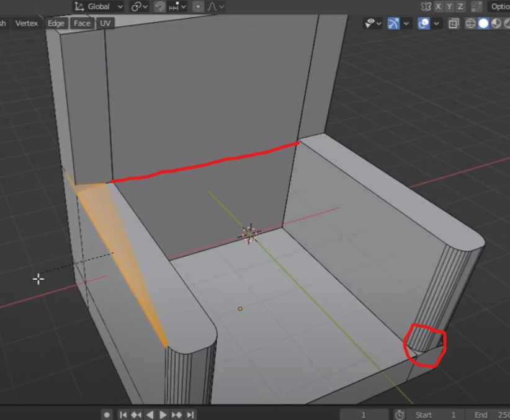Toggle the auto keying record button
The height and width of the screenshot is (420, 510).
(x=107, y=415)
